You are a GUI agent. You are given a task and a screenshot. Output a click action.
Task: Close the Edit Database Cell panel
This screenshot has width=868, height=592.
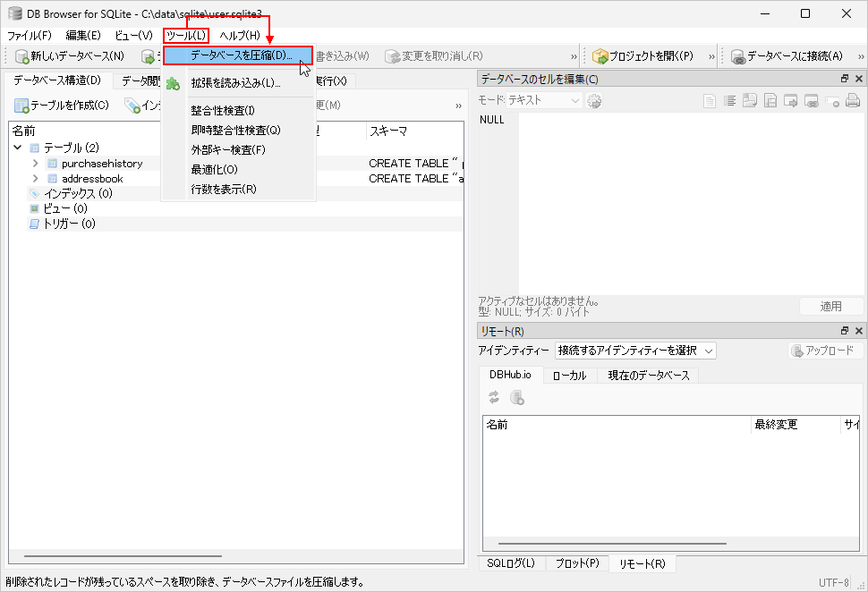859,79
